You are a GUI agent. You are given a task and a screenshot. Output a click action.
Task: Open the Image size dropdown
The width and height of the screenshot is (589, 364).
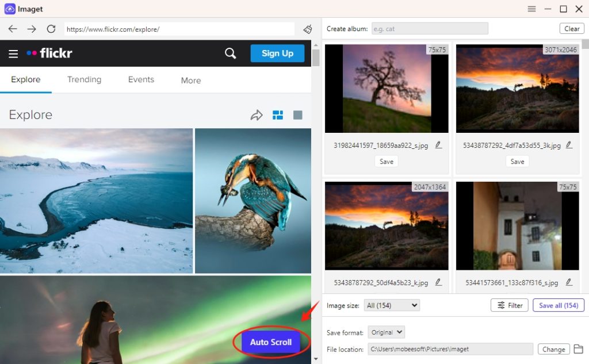pos(392,305)
